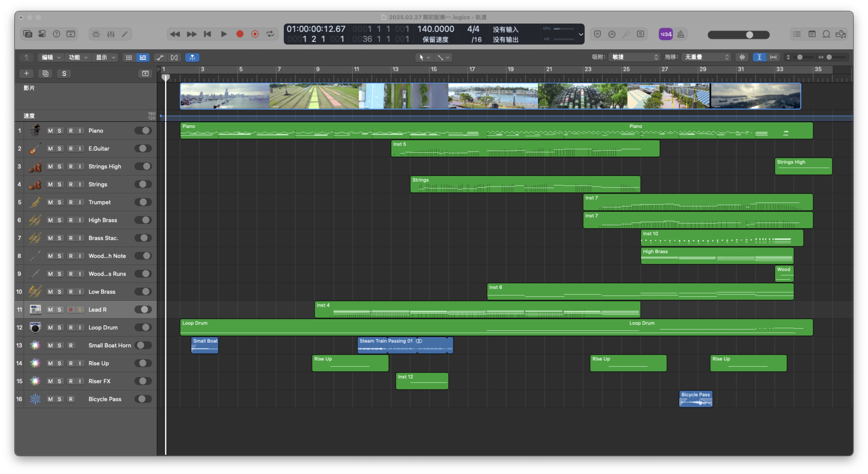Viewport: 868px width, 474px height.
Task: Open the loop browser icon
Action: (826, 34)
